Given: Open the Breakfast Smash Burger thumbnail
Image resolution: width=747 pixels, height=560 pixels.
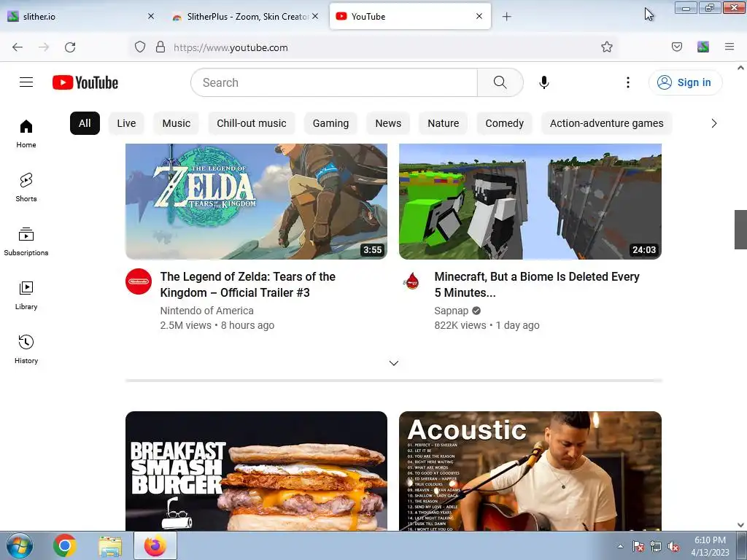Looking at the screenshot, I should [256, 471].
